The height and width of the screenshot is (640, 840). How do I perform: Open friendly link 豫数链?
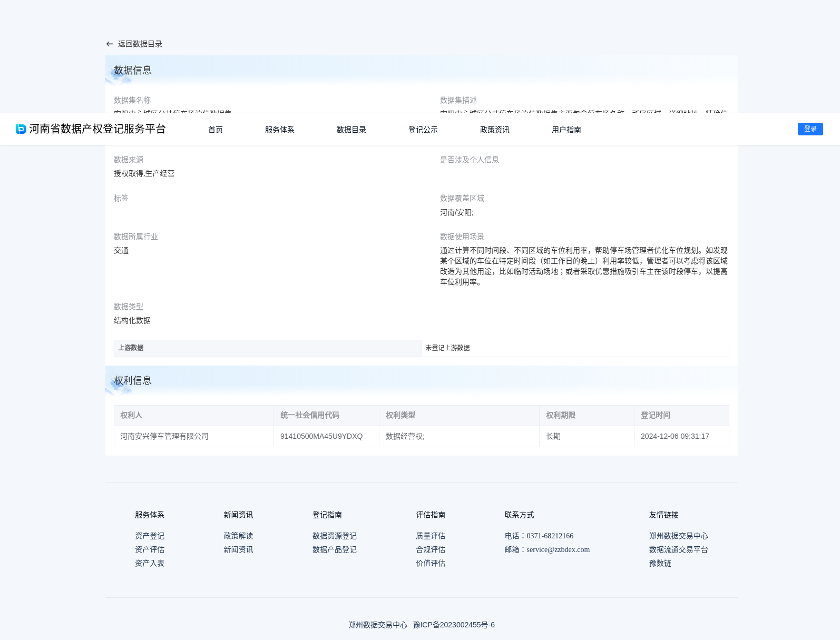660,563
